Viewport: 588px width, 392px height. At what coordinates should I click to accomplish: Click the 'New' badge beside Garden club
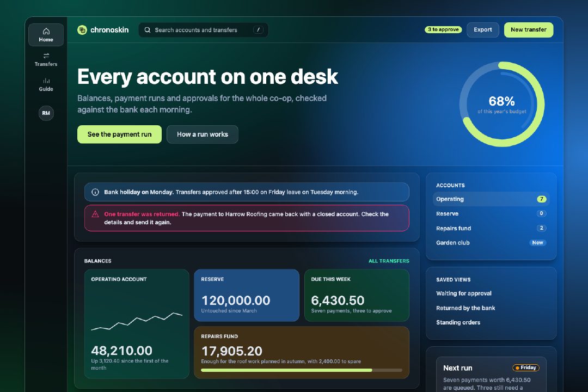pos(537,243)
